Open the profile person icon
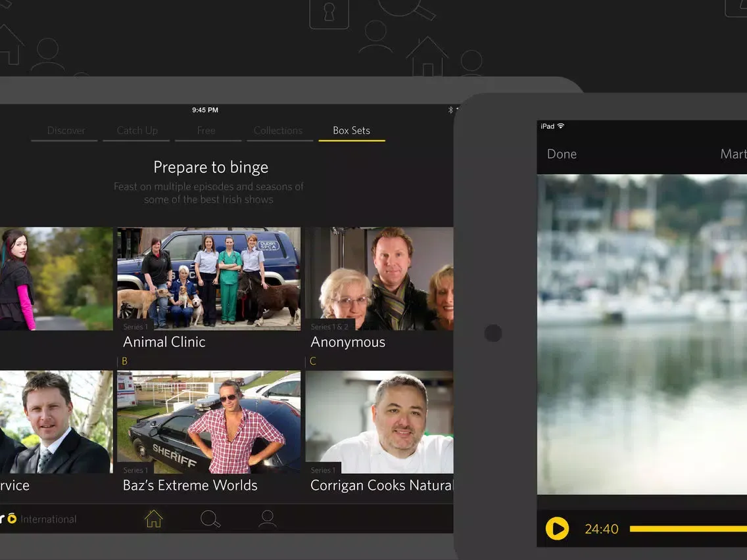This screenshot has height=560, width=747. click(x=267, y=519)
